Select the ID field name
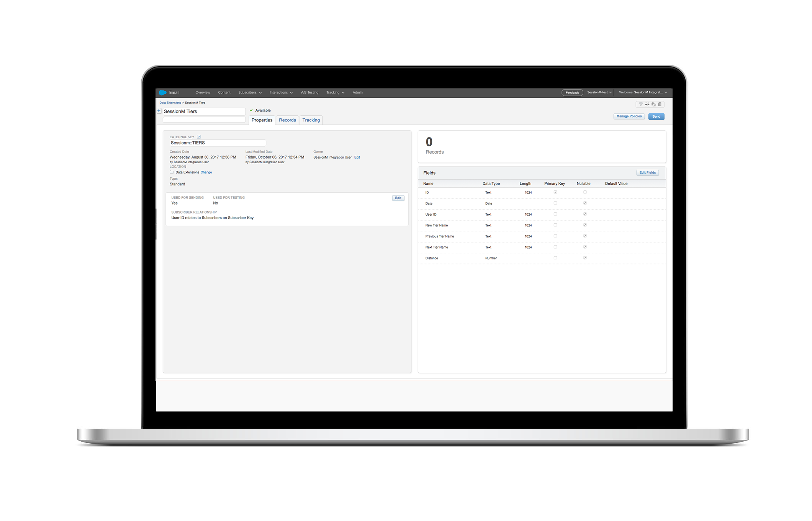812x521 pixels. (x=427, y=193)
